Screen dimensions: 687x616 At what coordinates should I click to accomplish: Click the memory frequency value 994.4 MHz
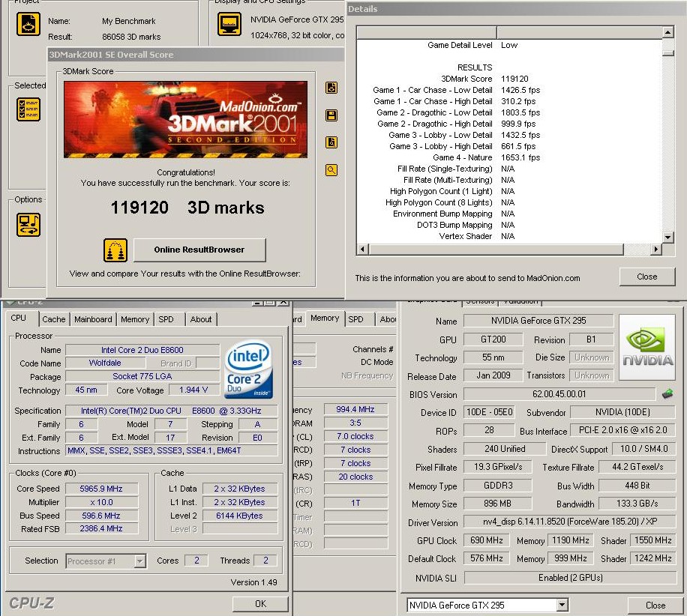pyautogui.click(x=355, y=409)
